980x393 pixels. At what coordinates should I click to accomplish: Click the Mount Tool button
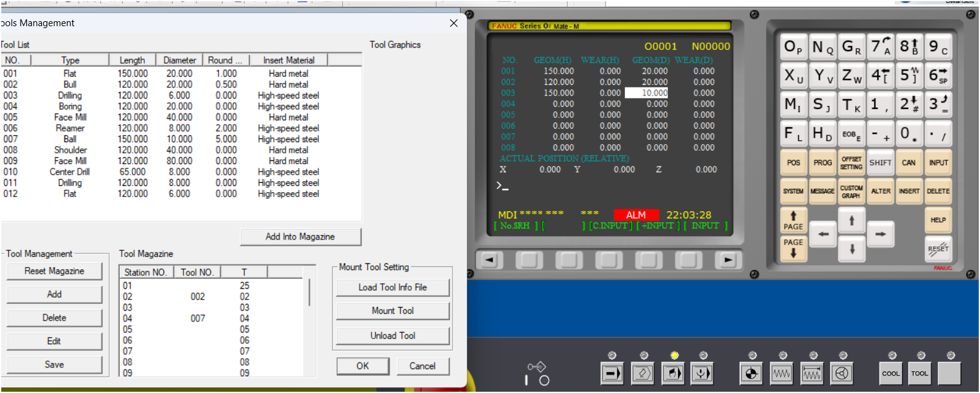[393, 311]
